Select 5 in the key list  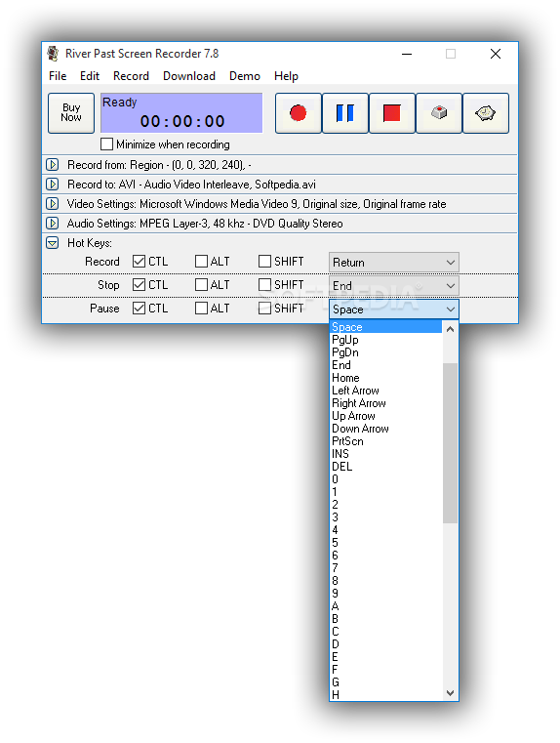(385, 543)
